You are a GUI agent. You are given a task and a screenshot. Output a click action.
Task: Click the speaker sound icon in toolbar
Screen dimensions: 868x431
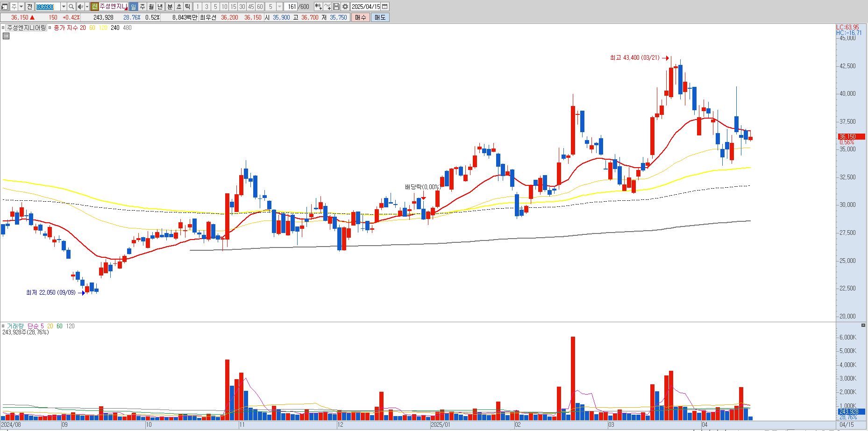click(80, 7)
